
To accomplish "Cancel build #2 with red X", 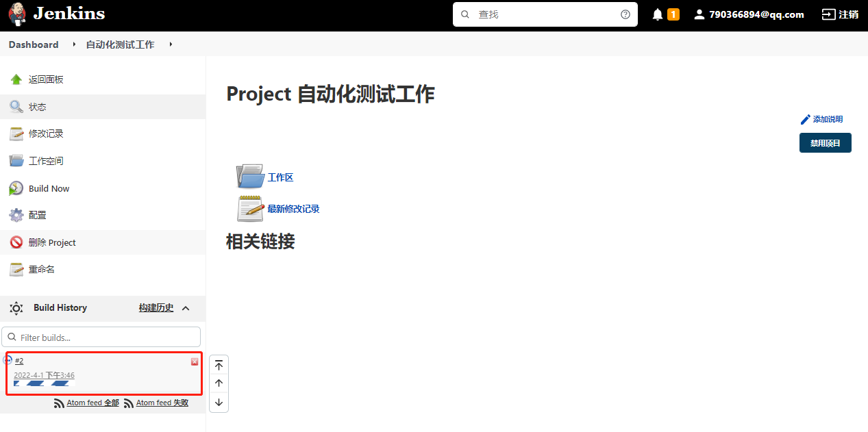I will (x=195, y=361).
